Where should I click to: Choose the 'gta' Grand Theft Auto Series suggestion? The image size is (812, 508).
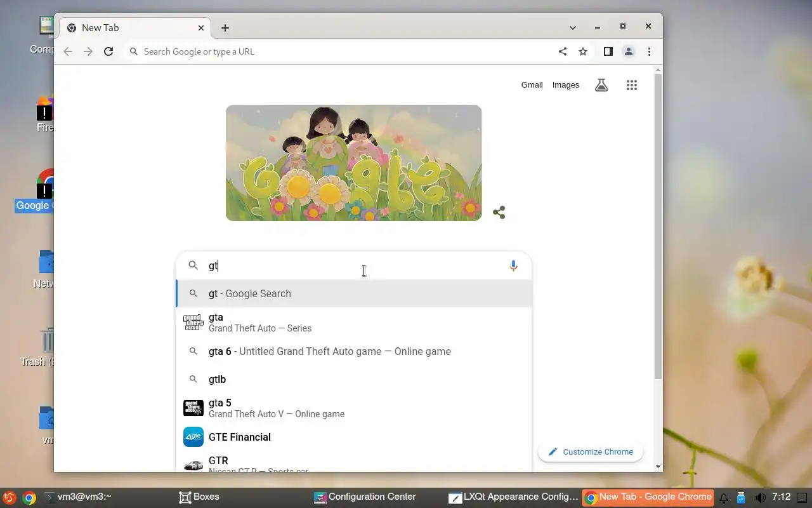pos(353,322)
